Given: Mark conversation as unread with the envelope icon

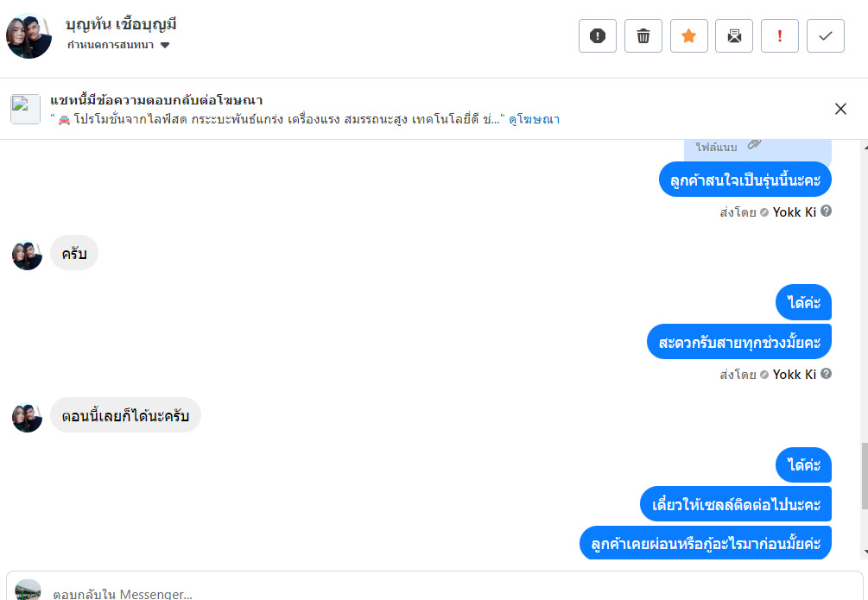Looking at the screenshot, I should pos(734,35).
